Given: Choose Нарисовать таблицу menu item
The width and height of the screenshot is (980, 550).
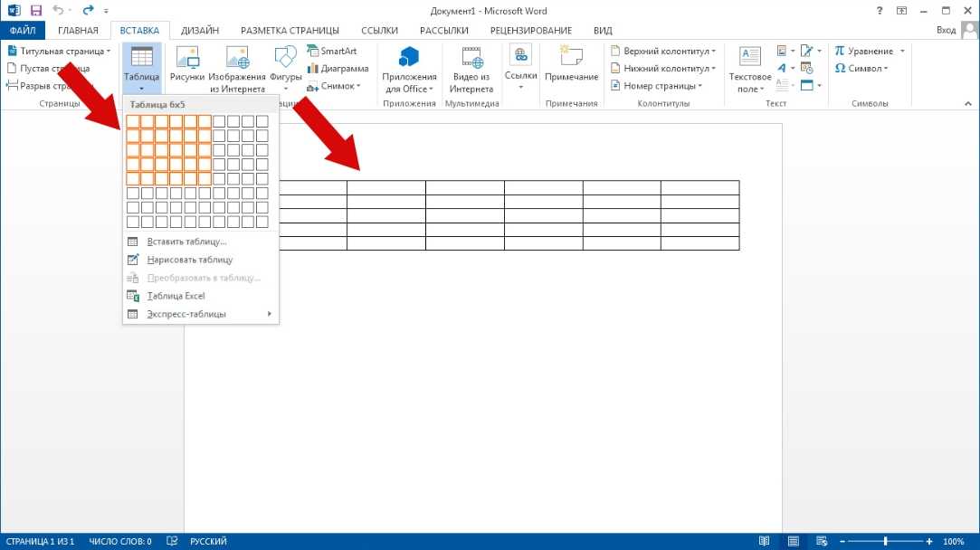Looking at the screenshot, I should [x=201, y=260].
